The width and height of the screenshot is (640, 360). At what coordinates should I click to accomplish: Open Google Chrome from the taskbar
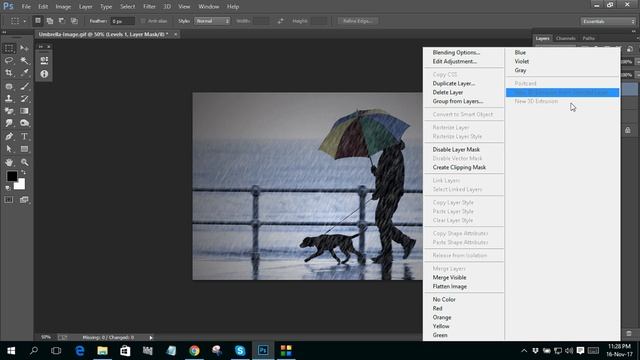194,351
